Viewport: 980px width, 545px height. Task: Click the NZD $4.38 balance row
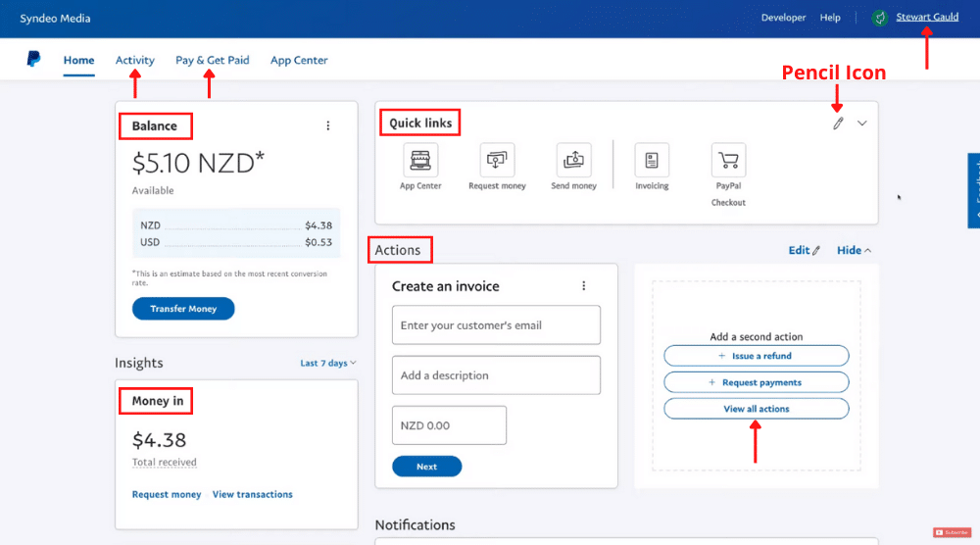pyautogui.click(x=236, y=225)
